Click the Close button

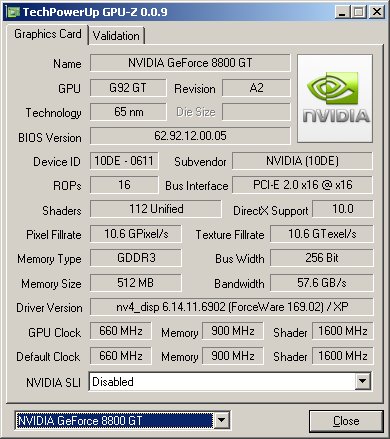click(x=346, y=421)
